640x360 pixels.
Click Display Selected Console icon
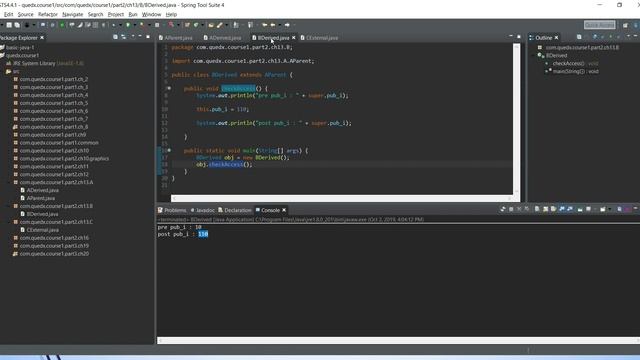(x=588, y=209)
